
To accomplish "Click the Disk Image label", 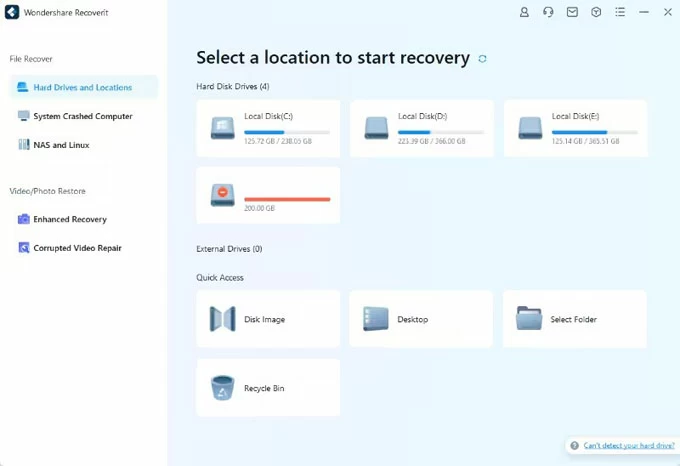I will click(x=265, y=319).
